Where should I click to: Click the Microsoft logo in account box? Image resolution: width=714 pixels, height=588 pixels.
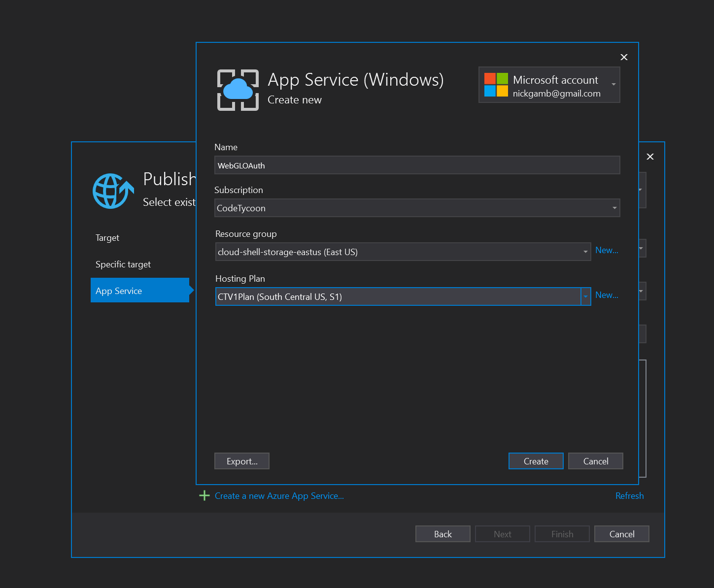click(496, 85)
